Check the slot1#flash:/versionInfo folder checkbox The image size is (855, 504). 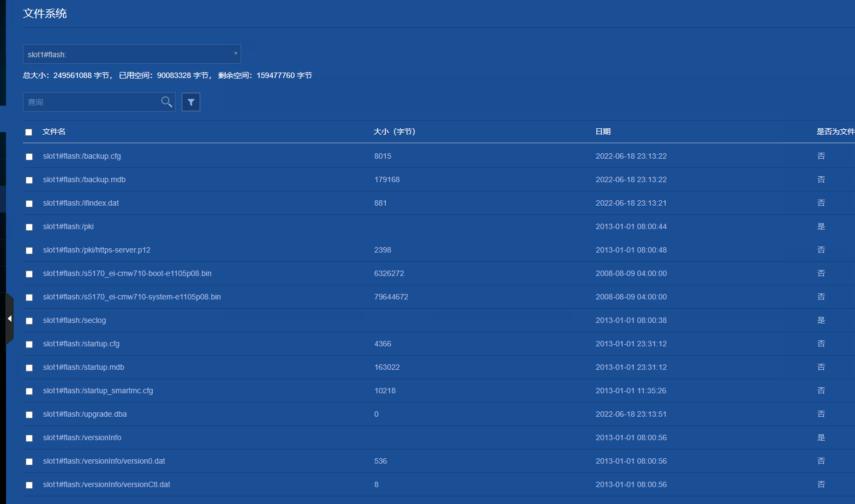29,438
